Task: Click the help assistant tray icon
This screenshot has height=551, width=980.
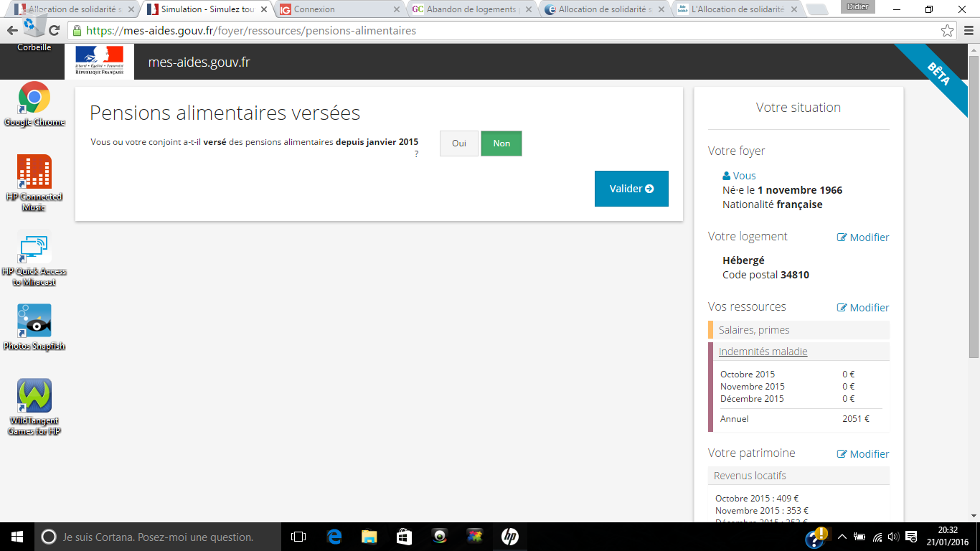Action: [x=816, y=537]
